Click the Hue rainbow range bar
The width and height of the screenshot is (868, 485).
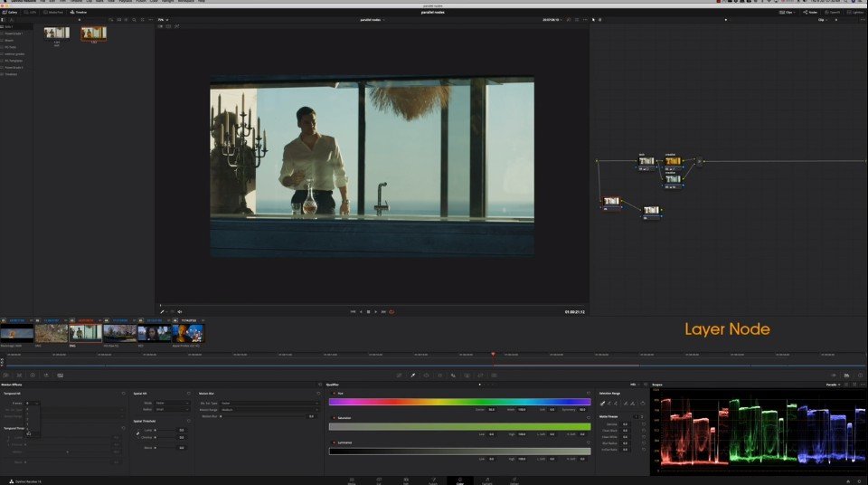(459, 402)
